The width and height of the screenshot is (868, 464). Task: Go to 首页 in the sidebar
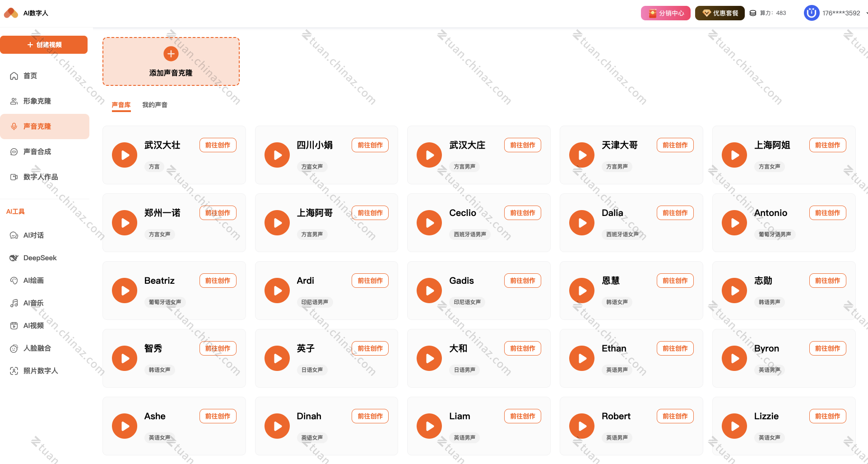(x=45, y=76)
